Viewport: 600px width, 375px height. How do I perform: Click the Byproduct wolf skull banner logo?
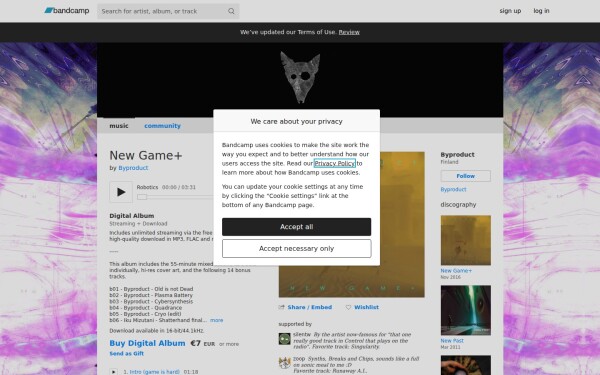click(x=300, y=77)
